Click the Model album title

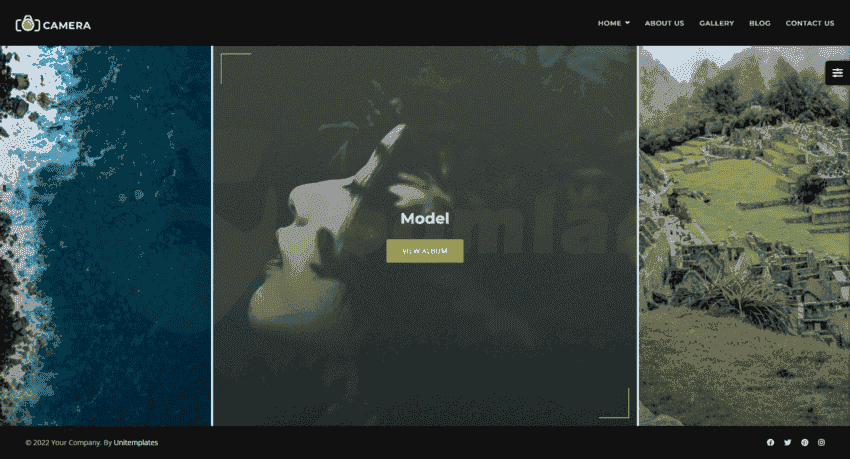tap(424, 218)
